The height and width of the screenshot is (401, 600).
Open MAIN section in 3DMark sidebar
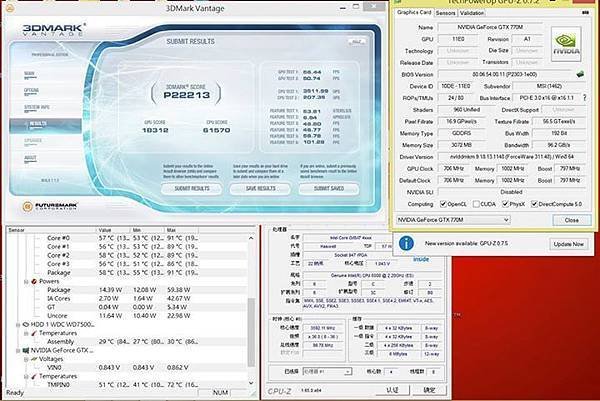click(x=29, y=75)
